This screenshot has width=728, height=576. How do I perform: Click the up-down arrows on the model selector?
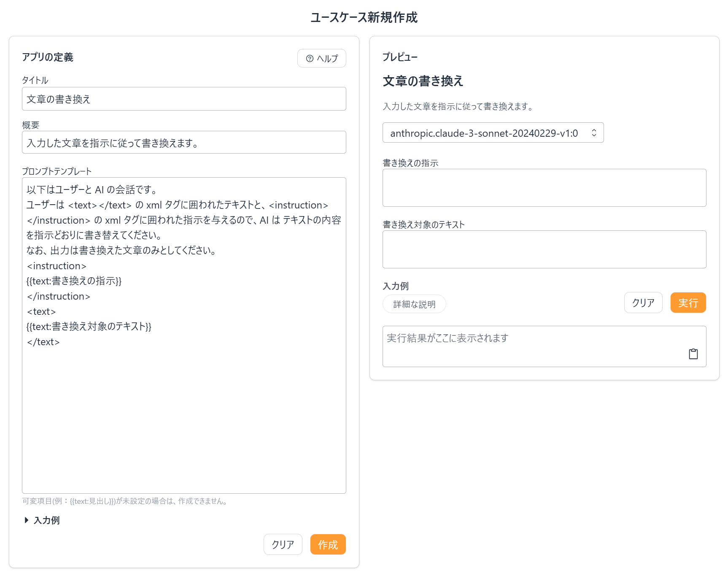595,133
